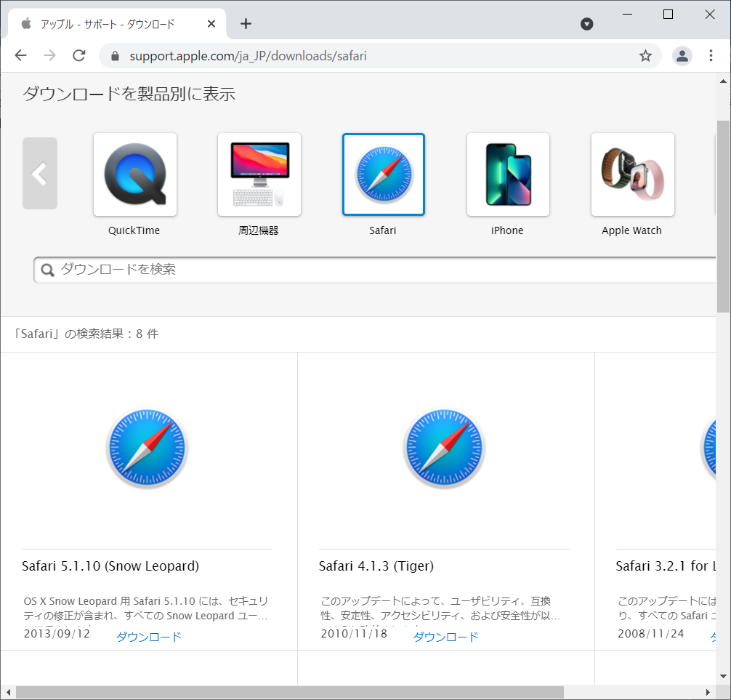Open the tab search dropdown arrow
This screenshot has height=700, width=731.
click(x=586, y=24)
